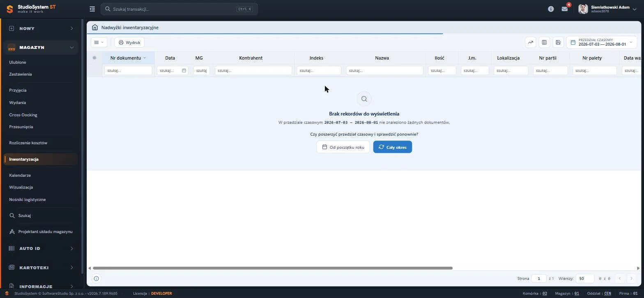Expand the KARTOTEKI menu section
This screenshot has width=644, height=298.
(41, 268)
